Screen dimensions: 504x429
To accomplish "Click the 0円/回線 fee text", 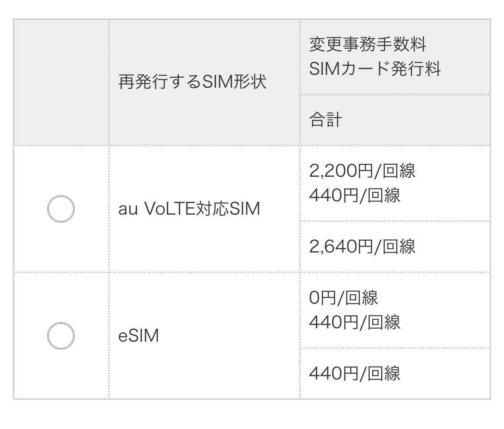I will [343, 297].
